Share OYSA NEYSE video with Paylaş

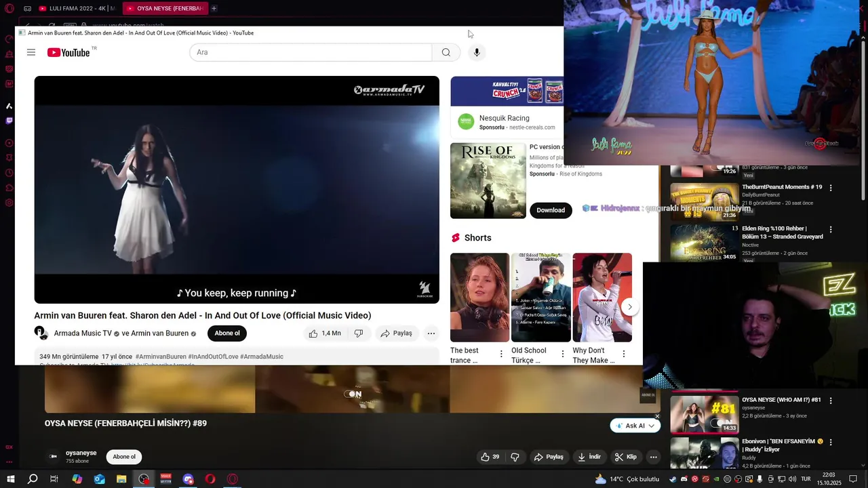click(549, 457)
